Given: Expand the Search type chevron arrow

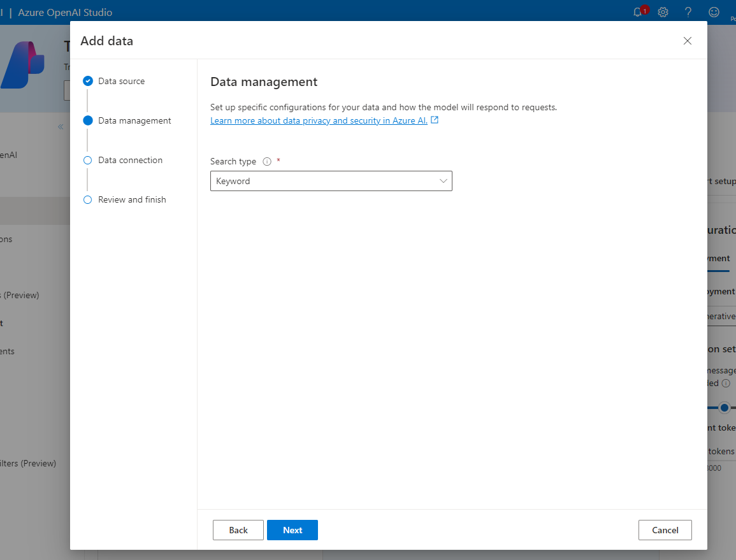Looking at the screenshot, I should (443, 181).
